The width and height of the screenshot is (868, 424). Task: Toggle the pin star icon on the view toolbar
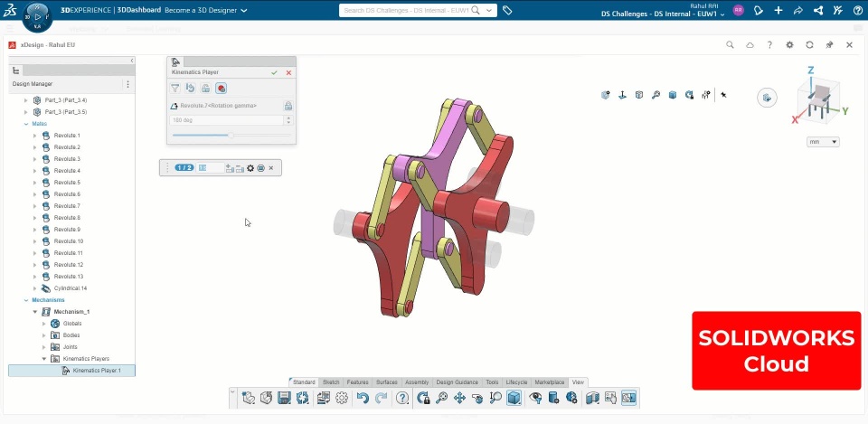tap(723, 95)
